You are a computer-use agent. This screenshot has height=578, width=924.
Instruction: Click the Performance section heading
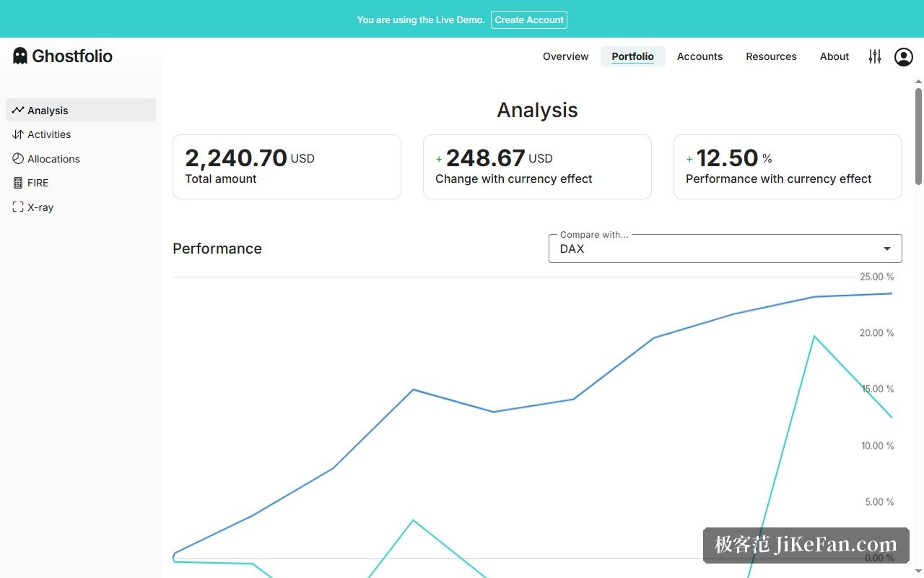coord(217,249)
